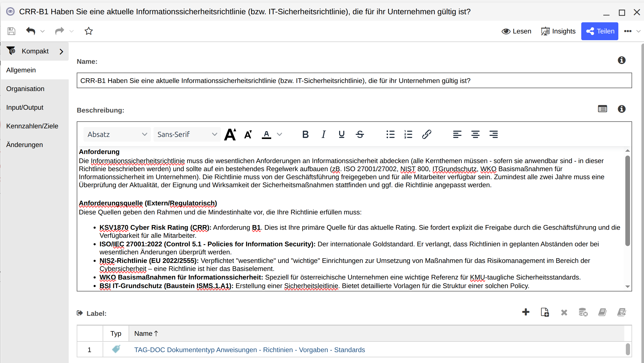Viewport: 644px width, 363px height.
Task: Open the Absatz paragraph style dropdown
Action: pos(117,134)
